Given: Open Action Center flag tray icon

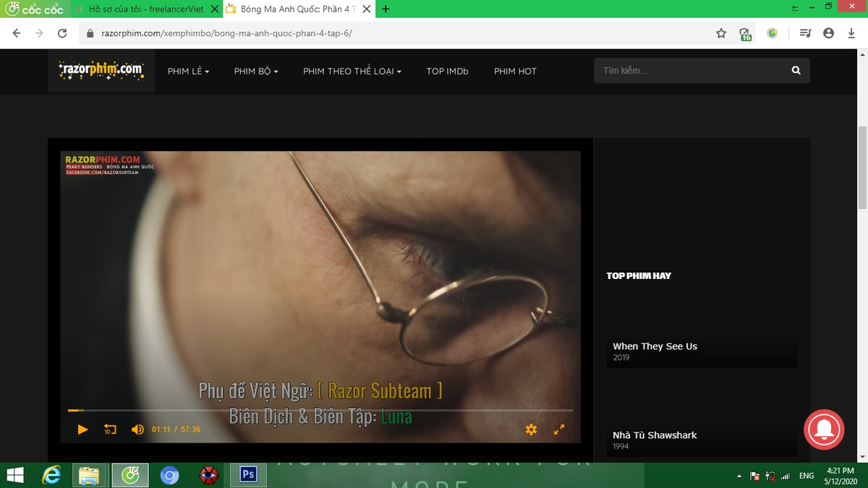Looking at the screenshot, I should [x=754, y=476].
